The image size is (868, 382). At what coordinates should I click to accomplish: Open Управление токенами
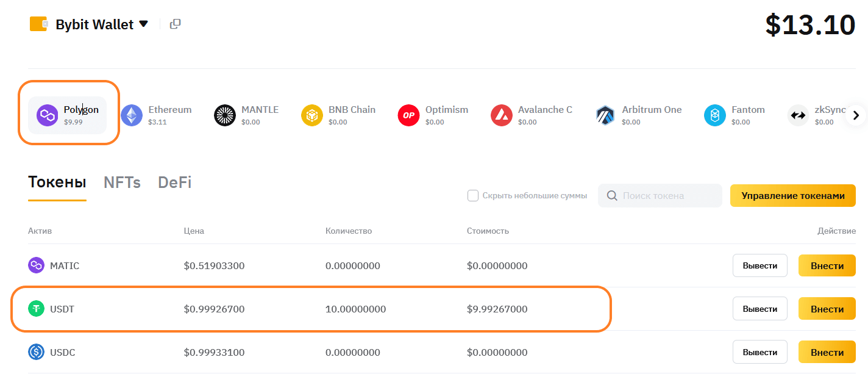pyautogui.click(x=793, y=196)
